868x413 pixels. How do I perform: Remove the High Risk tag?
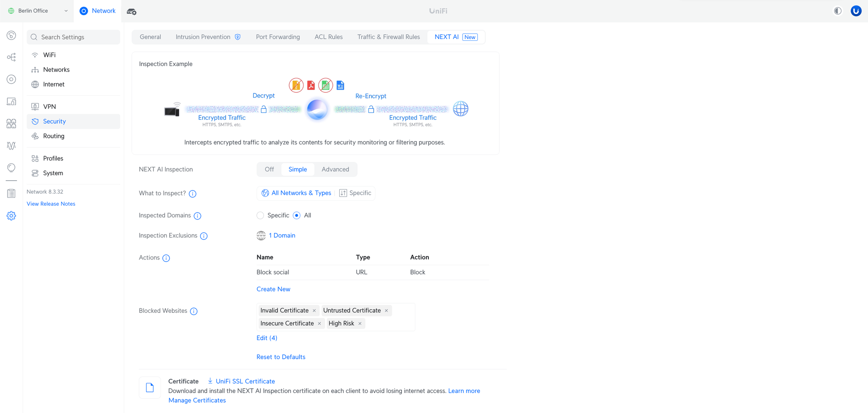click(360, 324)
